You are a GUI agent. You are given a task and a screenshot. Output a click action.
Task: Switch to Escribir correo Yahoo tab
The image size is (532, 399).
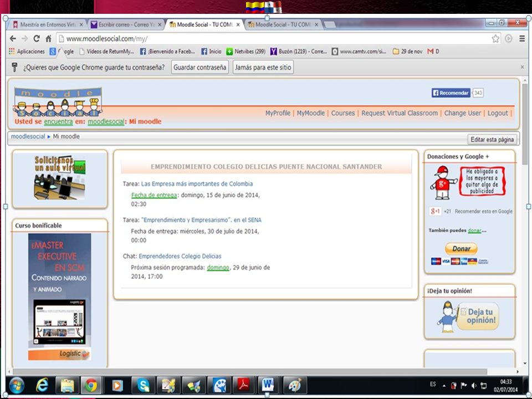pos(126,24)
